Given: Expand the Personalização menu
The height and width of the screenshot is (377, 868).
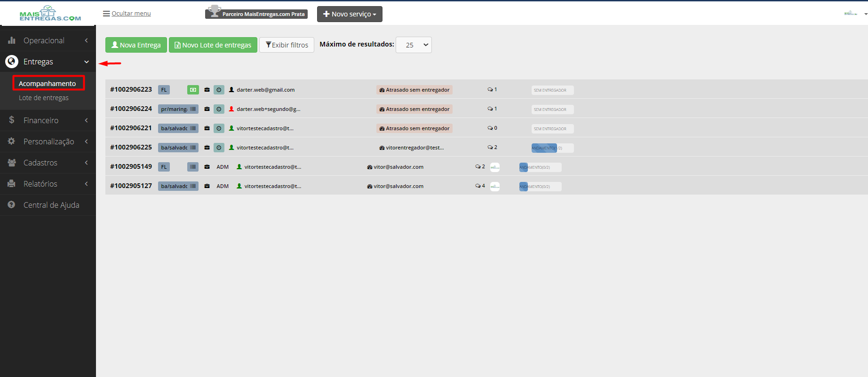Looking at the screenshot, I should pos(48,141).
